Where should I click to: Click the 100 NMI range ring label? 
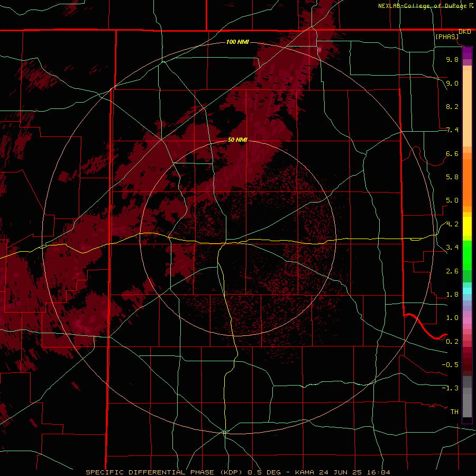pyautogui.click(x=237, y=42)
